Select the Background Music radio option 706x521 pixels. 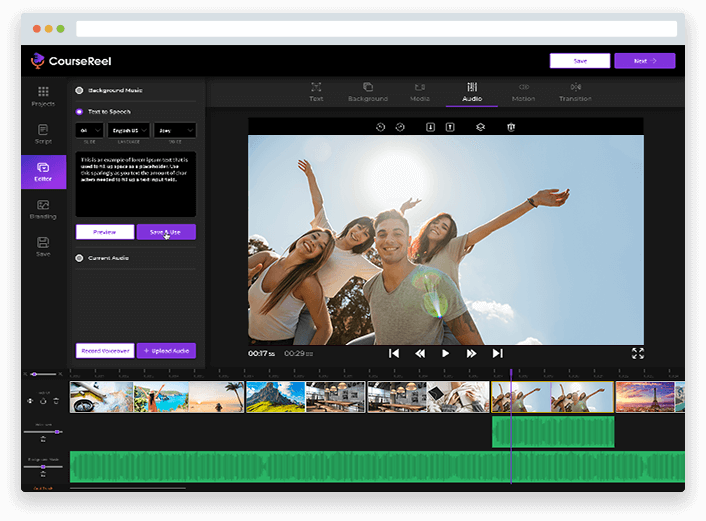click(x=79, y=91)
